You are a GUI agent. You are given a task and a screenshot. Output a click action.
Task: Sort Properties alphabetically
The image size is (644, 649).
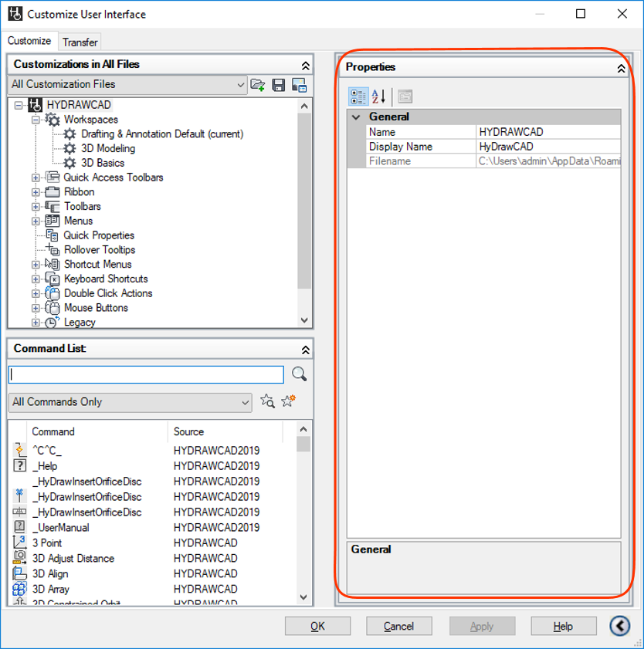378,96
